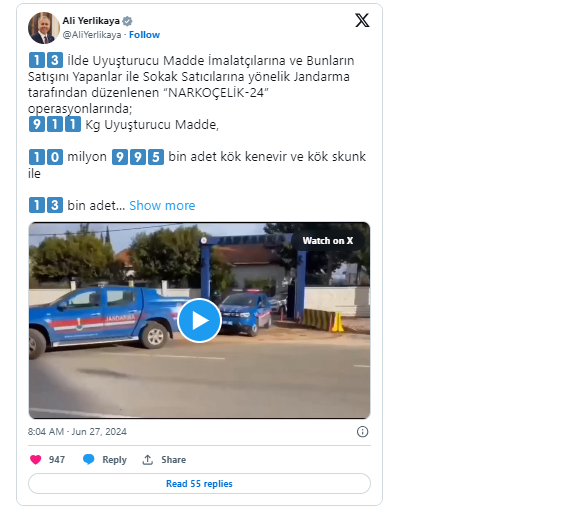Expand the tweet with Show more
Viewport: 570px width, 510px height.
(x=162, y=205)
